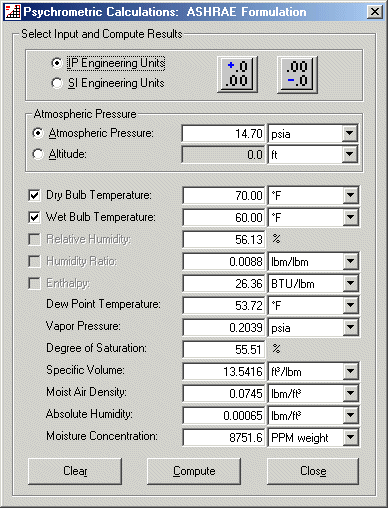Click the degree of saturation field 55.51
Image resolution: width=388 pixels, height=508 pixels.
(x=224, y=349)
